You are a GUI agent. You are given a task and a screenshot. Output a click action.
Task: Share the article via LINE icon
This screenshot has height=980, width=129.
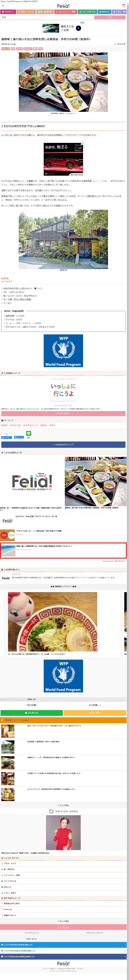click(28, 433)
